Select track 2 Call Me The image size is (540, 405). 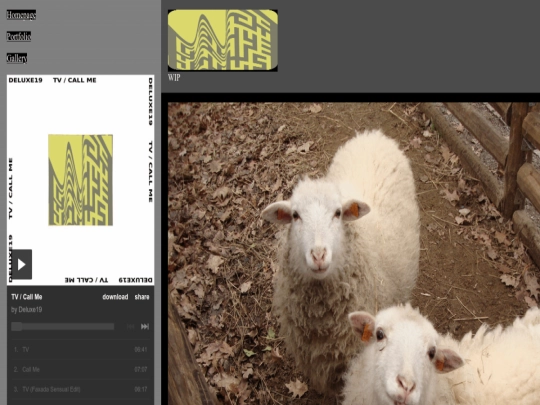pyautogui.click(x=81, y=370)
